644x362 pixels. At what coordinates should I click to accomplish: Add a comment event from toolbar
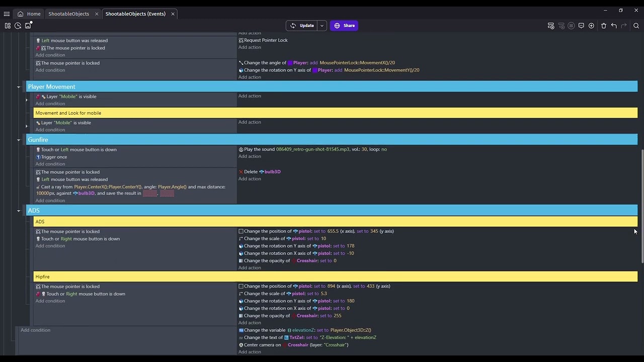[x=581, y=26]
